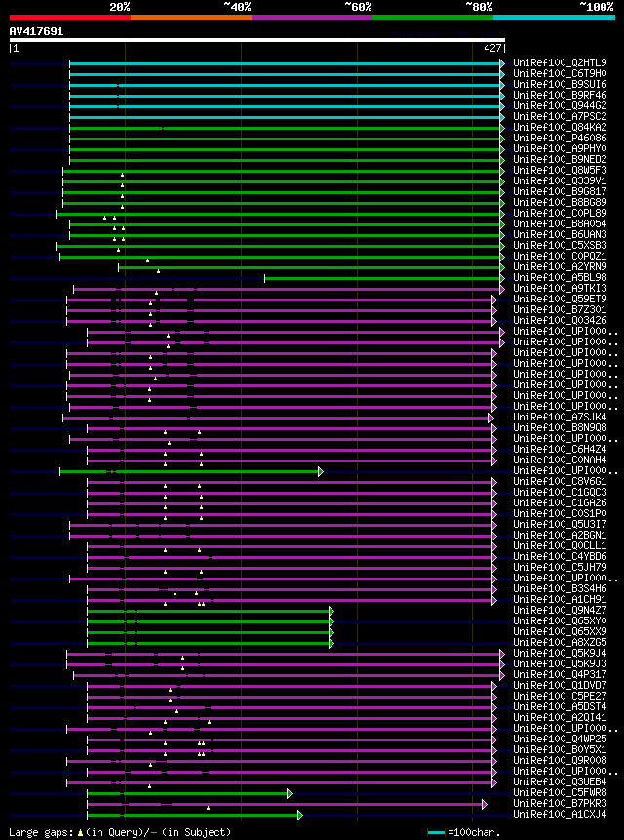This screenshot has width=624, height=840.
Task: Select the query name AV417691
Action: coord(36,31)
